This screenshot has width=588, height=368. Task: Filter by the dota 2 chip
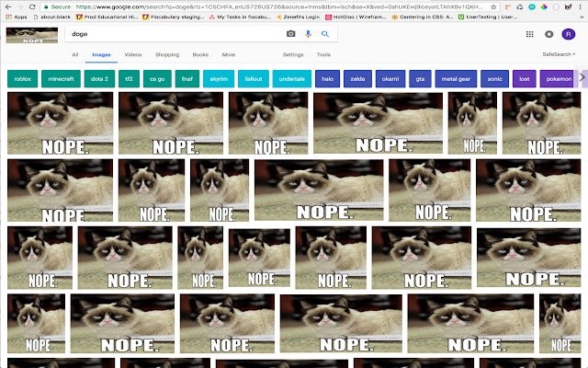[x=99, y=79]
